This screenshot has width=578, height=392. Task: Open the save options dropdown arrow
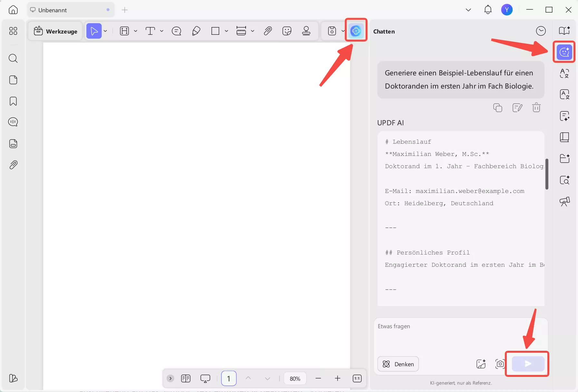[343, 31]
